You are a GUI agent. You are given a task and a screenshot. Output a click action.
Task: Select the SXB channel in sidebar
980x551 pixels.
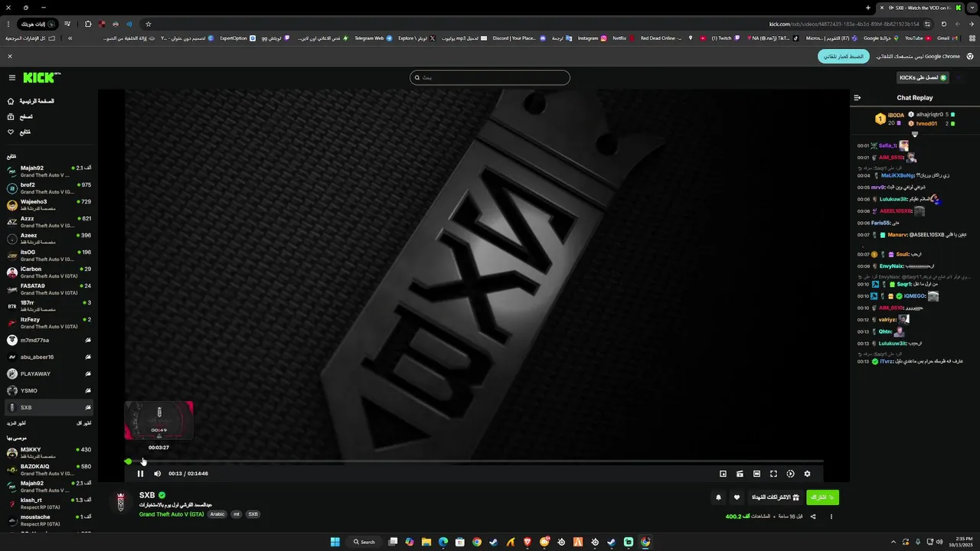tap(49, 407)
